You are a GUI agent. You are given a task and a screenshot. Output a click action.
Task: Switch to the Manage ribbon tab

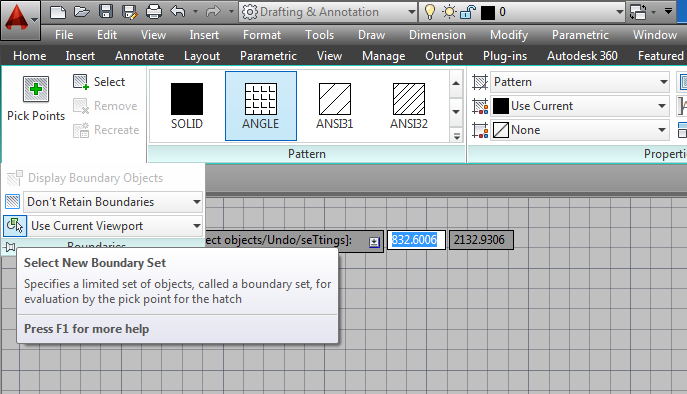tap(384, 56)
